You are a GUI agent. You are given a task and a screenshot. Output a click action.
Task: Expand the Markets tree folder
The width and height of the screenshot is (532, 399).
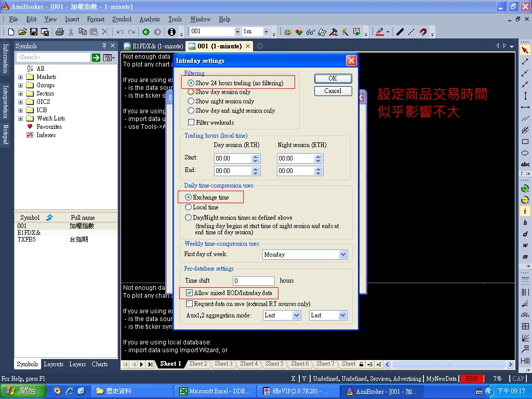tap(20, 77)
